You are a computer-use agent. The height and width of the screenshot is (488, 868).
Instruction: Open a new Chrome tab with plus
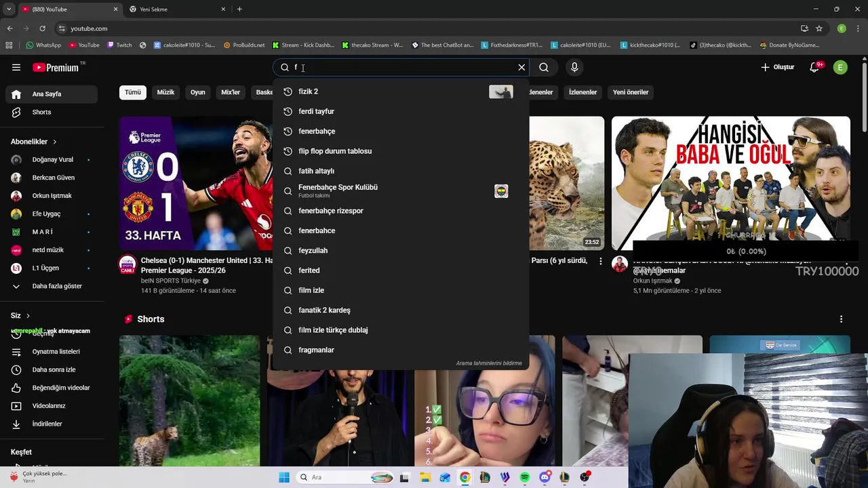coord(239,9)
